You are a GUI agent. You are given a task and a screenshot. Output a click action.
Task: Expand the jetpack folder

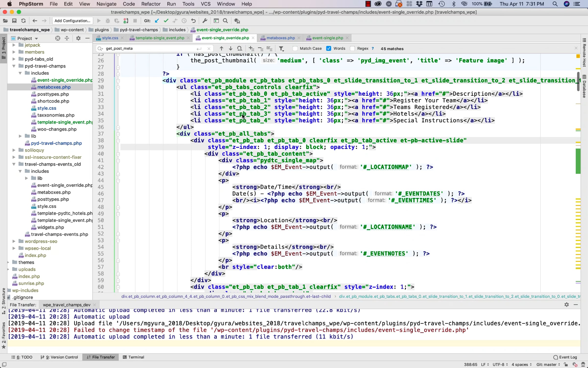14,45
